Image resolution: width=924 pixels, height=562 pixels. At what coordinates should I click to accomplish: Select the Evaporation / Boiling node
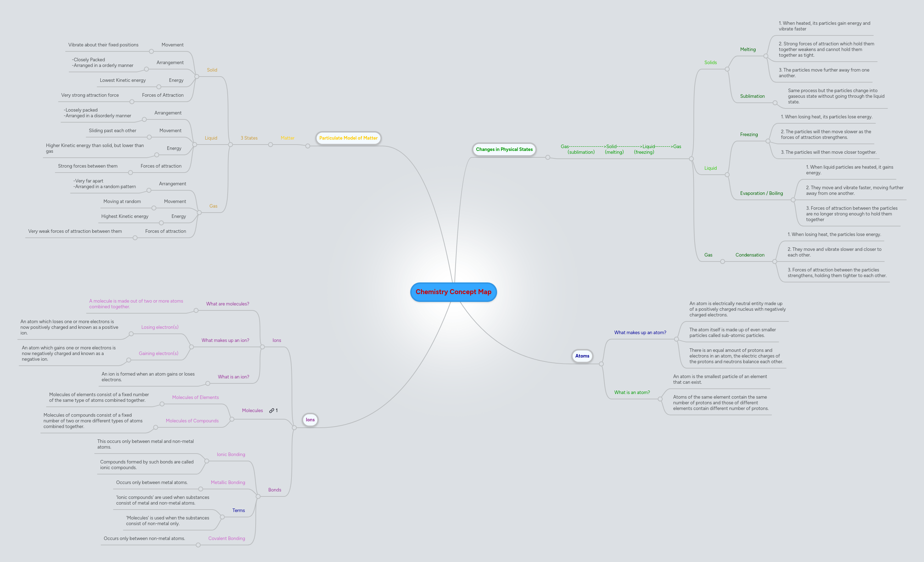click(x=762, y=193)
